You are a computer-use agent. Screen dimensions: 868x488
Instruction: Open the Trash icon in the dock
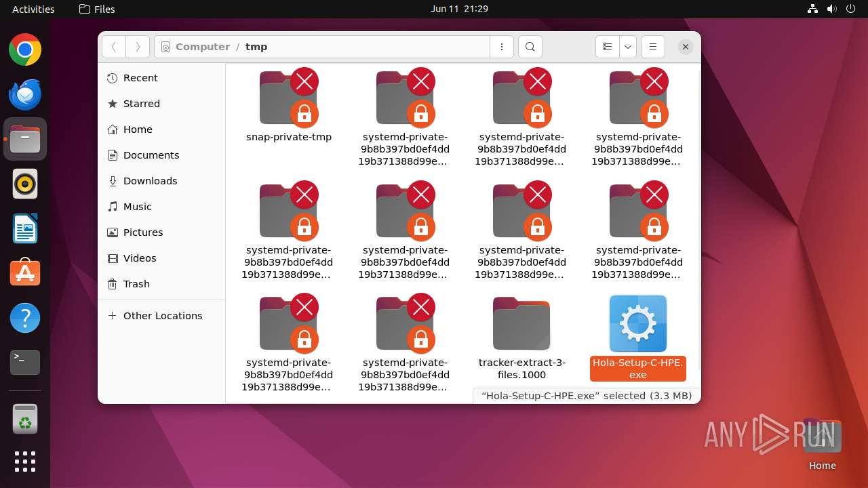tap(25, 419)
